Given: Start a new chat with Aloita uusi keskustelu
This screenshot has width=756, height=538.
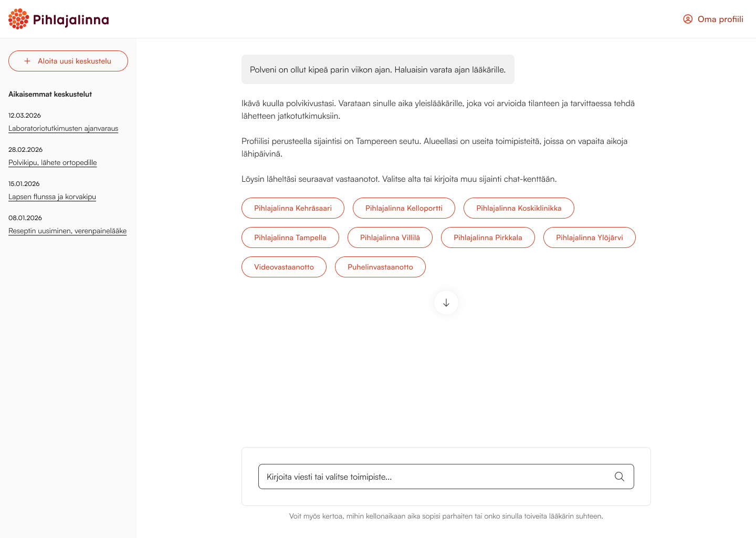Looking at the screenshot, I should tap(68, 61).
